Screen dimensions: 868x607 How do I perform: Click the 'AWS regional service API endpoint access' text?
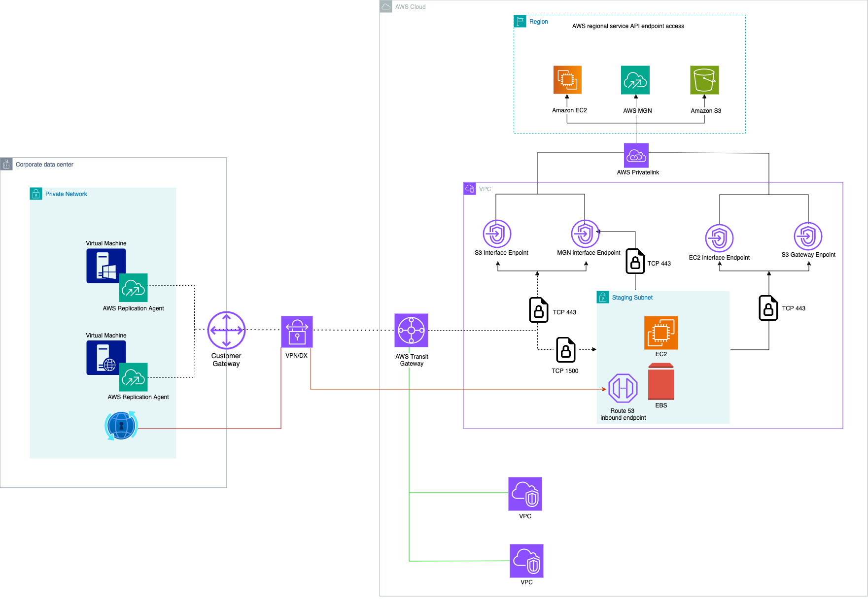[628, 26]
